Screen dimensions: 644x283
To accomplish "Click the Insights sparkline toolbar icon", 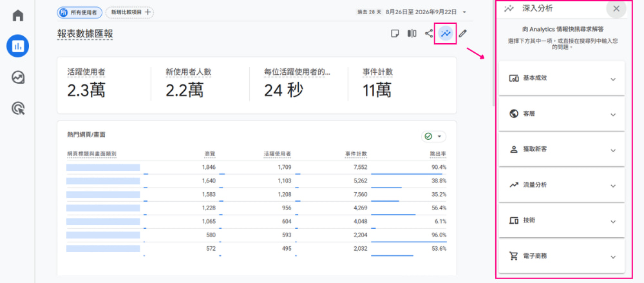I will click(446, 34).
